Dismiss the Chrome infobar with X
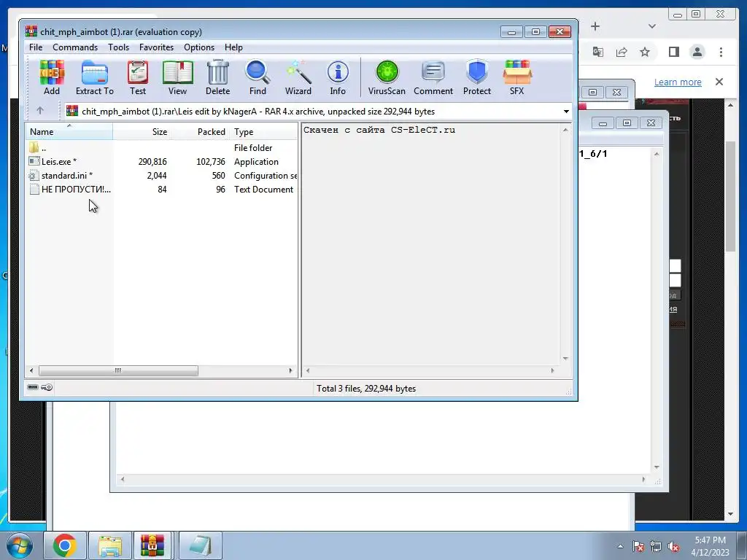 point(719,82)
